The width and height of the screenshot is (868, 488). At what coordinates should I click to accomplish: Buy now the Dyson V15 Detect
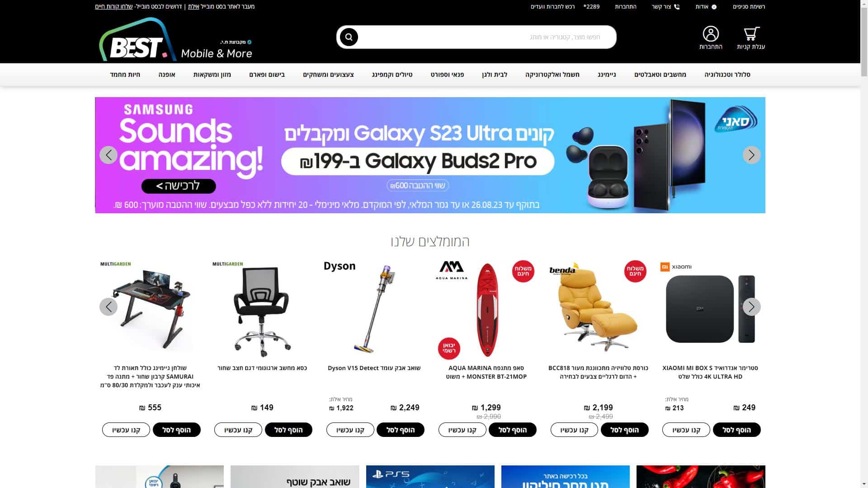[350, 430]
